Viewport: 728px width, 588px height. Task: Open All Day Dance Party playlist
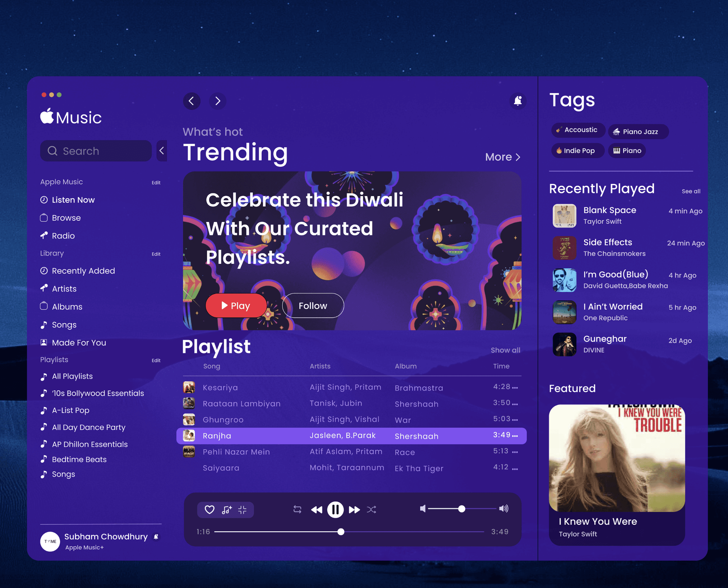[x=83, y=427]
